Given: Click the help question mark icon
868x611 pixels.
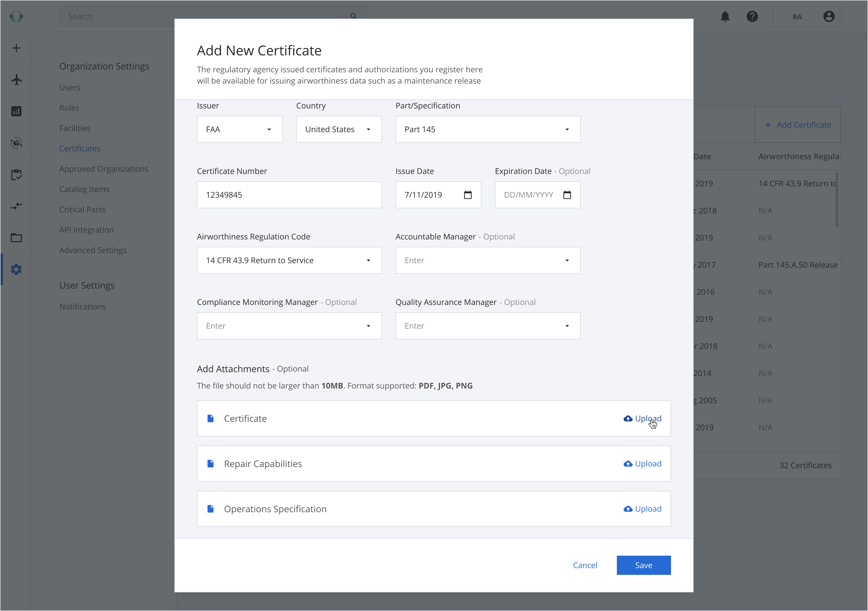Looking at the screenshot, I should pos(752,17).
